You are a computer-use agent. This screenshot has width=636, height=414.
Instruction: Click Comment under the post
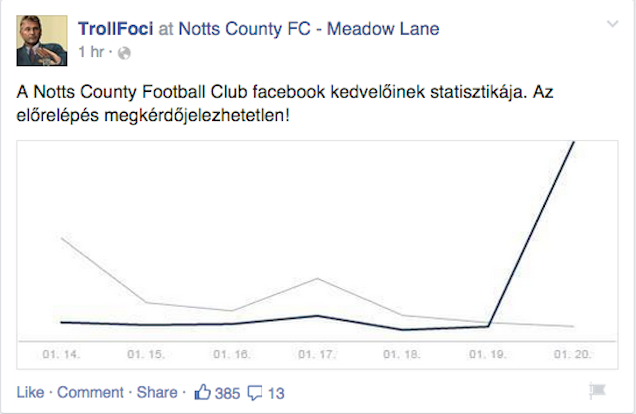click(90, 393)
